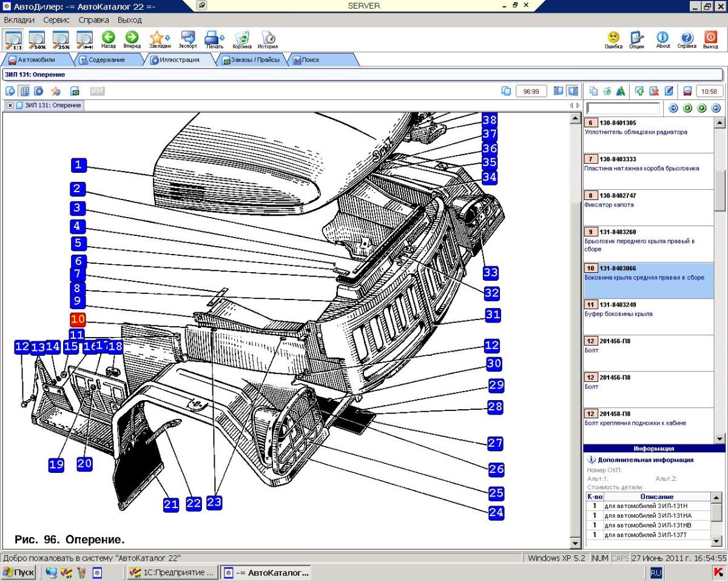Viewport: 728px width, 582px height.
Task: Open Опции (Options) icon
Action: 636,38
